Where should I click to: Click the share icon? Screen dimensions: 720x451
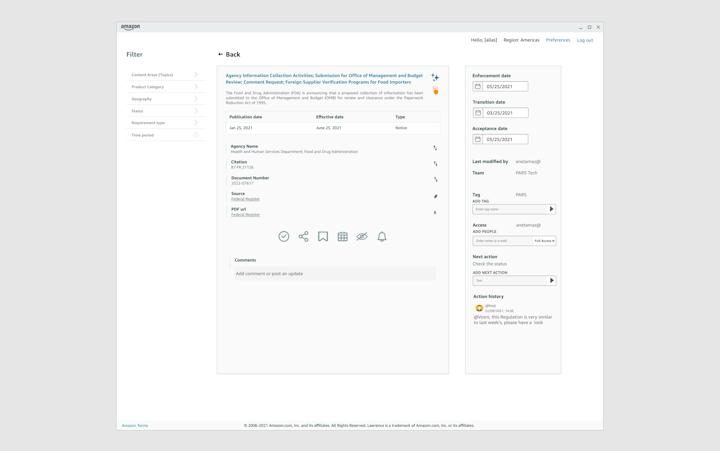(x=303, y=237)
